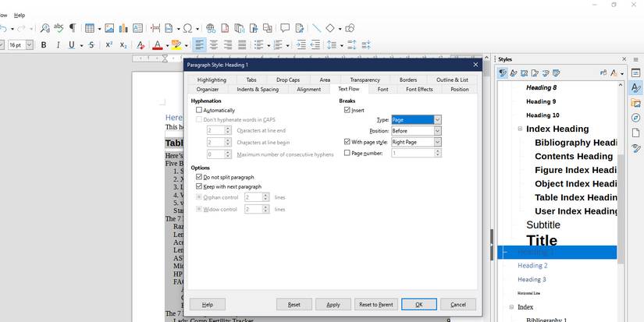Screen dimensions: 644x322
Task: Open the Help menu
Action: point(20,15)
